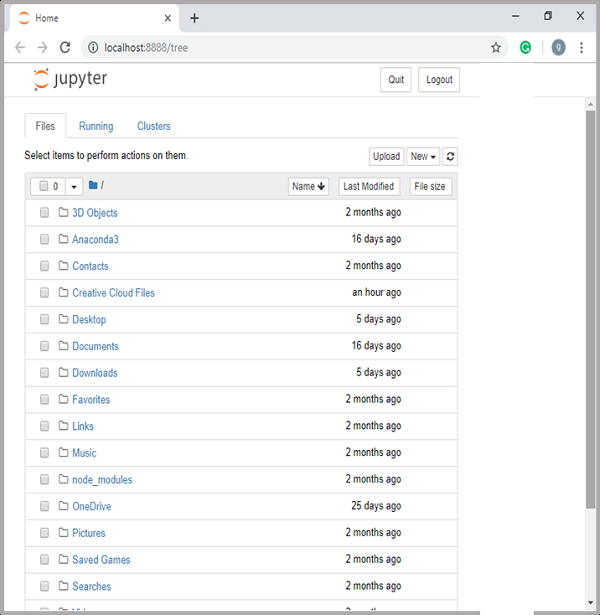600x615 pixels.
Task: Tick the checkbox beside Downloads
Action: coord(45,373)
